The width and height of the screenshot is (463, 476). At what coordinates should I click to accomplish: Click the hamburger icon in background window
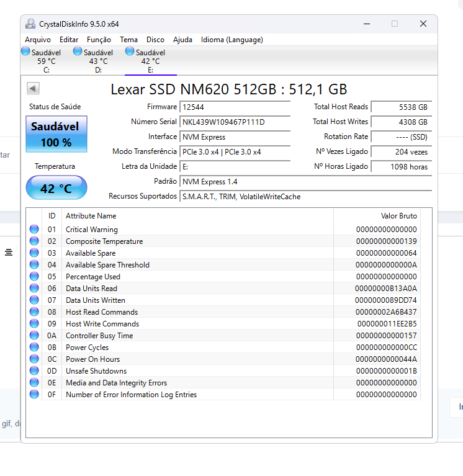click(9, 252)
